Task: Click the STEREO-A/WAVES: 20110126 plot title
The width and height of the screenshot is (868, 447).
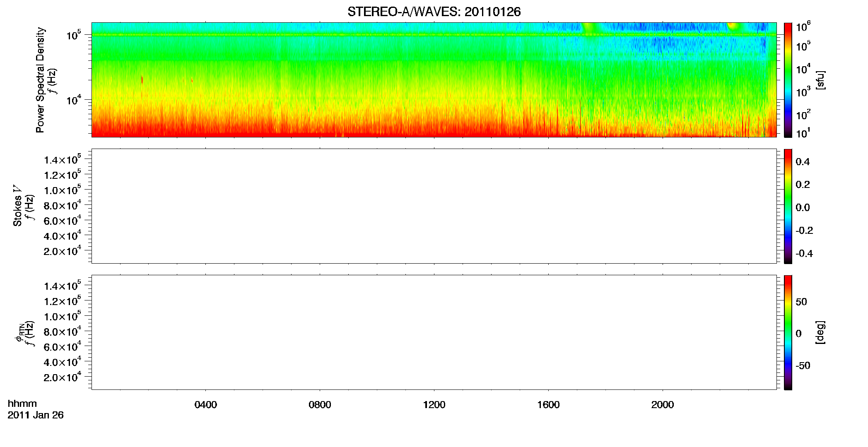Action: click(434, 12)
